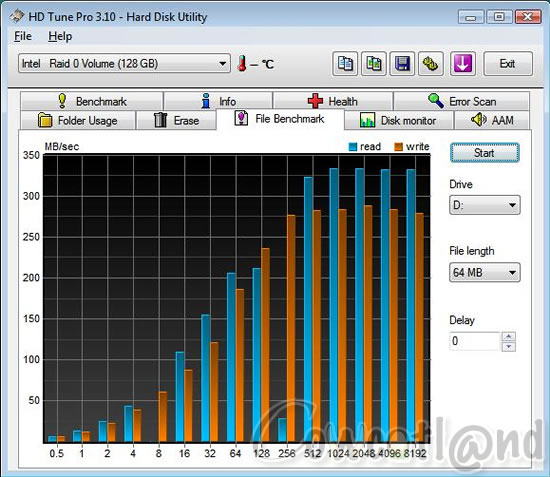Switch to the Health tab
550x477 pixels.
pos(333,101)
